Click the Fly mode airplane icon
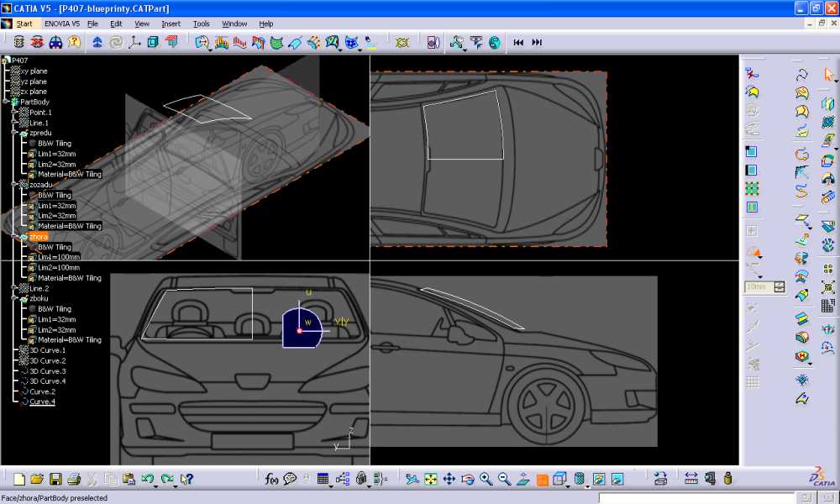The image size is (840, 504). coord(412,479)
